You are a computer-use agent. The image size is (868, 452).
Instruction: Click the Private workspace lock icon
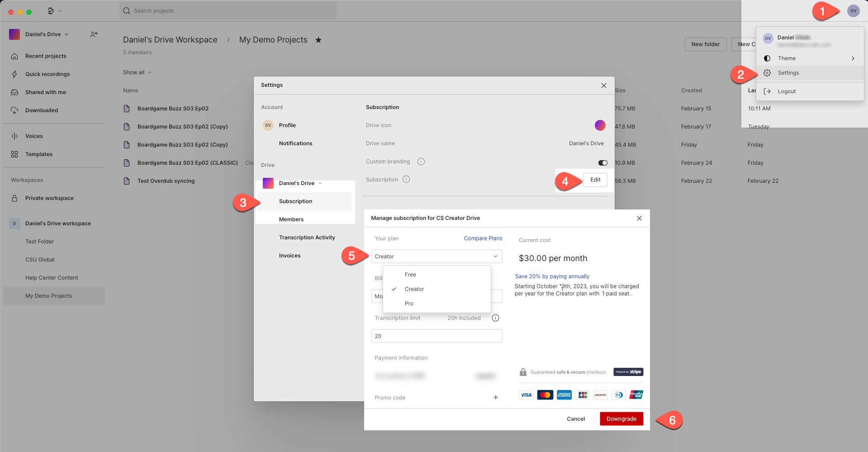(14, 198)
